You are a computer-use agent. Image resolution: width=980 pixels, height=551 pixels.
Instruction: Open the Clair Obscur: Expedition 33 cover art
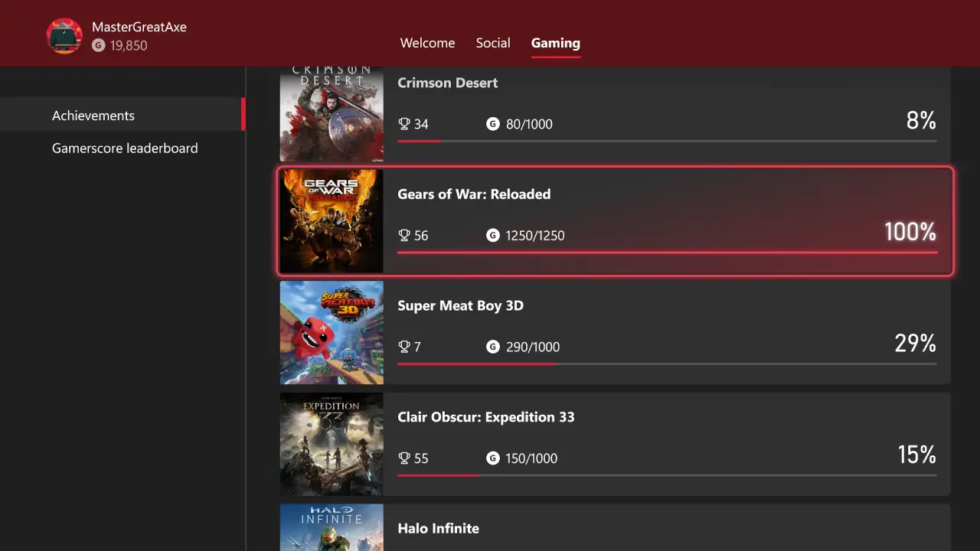tap(332, 444)
